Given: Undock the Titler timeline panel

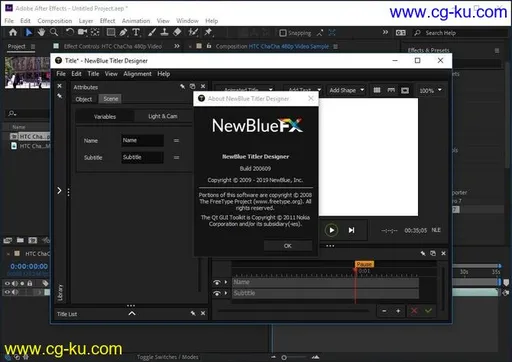Looking at the screenshot, I should [x=433, y=253].
